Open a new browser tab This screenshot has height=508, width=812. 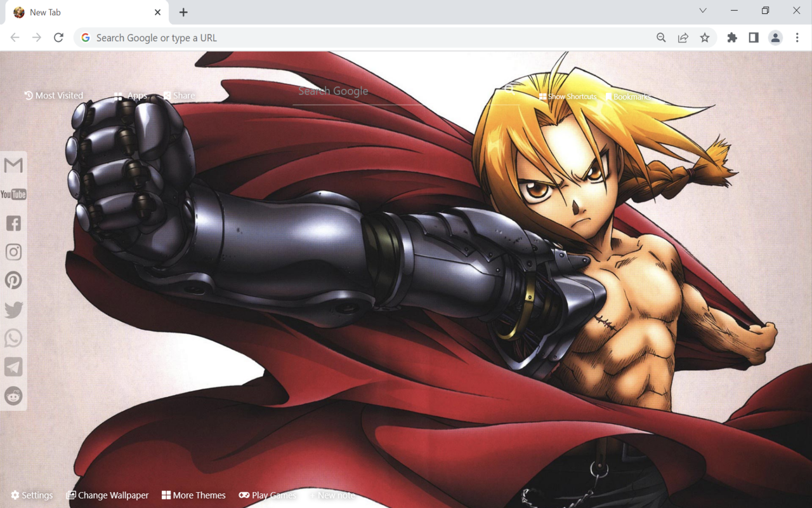tap(183, 12)
